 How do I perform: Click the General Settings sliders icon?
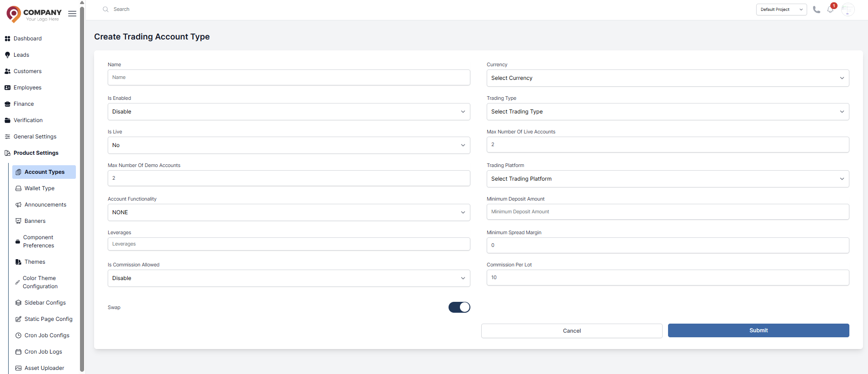[7, 137]
